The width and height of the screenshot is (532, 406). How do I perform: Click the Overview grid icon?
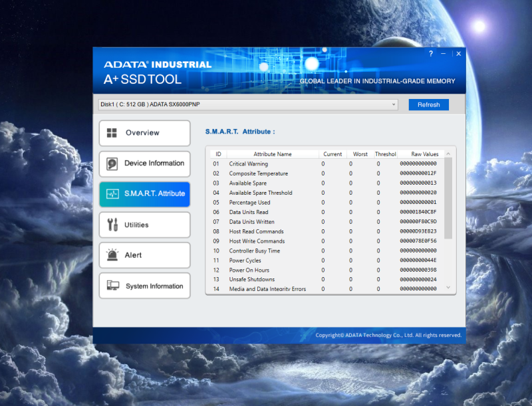pos(112,133)
